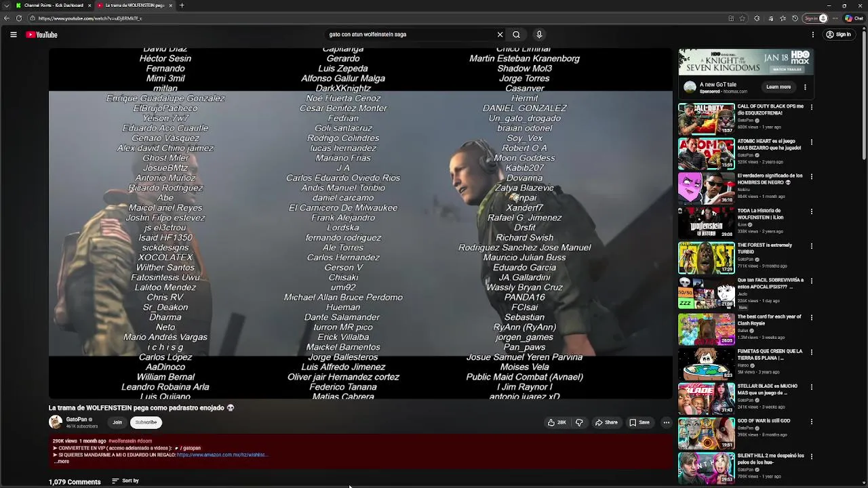Open Que tan FACIL SOBREVIVIRÍA video title

[x=770, y=283]
